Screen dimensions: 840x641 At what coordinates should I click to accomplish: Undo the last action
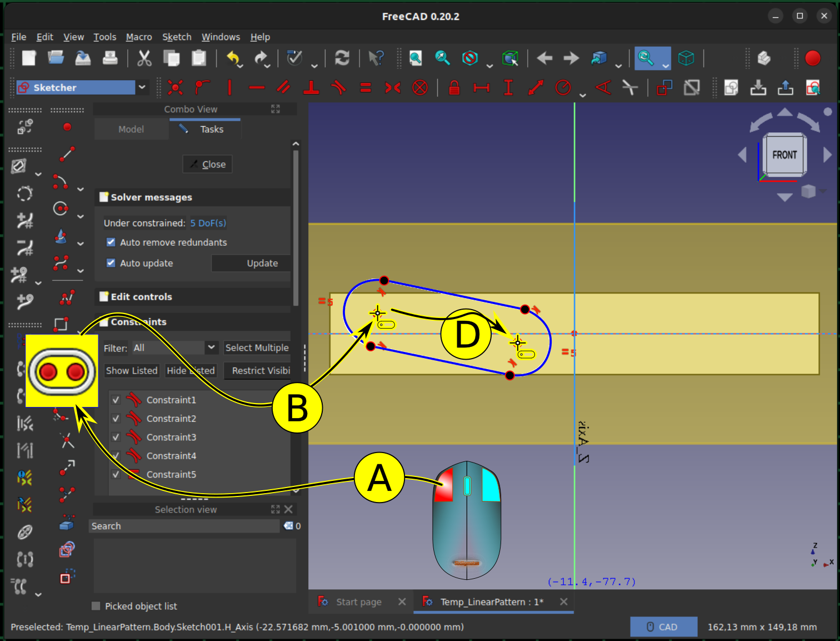233,58
